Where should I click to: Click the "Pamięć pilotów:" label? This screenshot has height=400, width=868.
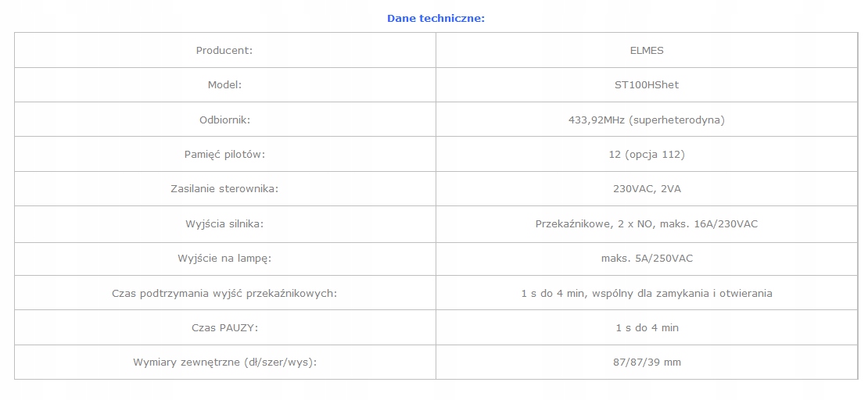[x=224, y=155]
